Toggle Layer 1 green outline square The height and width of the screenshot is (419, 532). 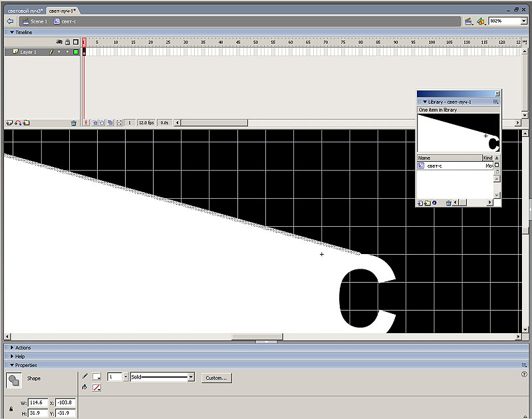76,52
